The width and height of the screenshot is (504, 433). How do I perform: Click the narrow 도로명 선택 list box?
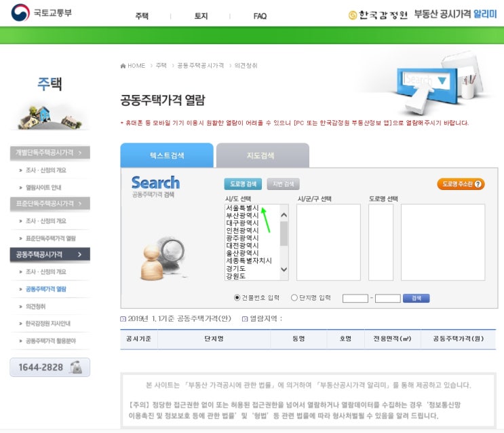click(x=381, y=242)
